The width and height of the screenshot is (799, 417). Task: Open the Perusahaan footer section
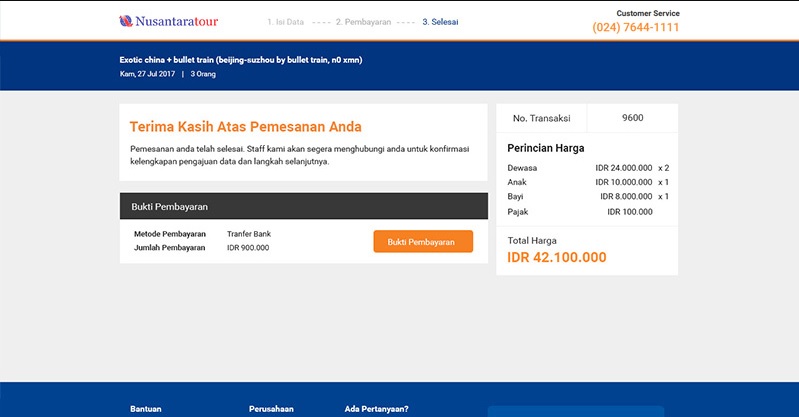click(x=271, y=409)
